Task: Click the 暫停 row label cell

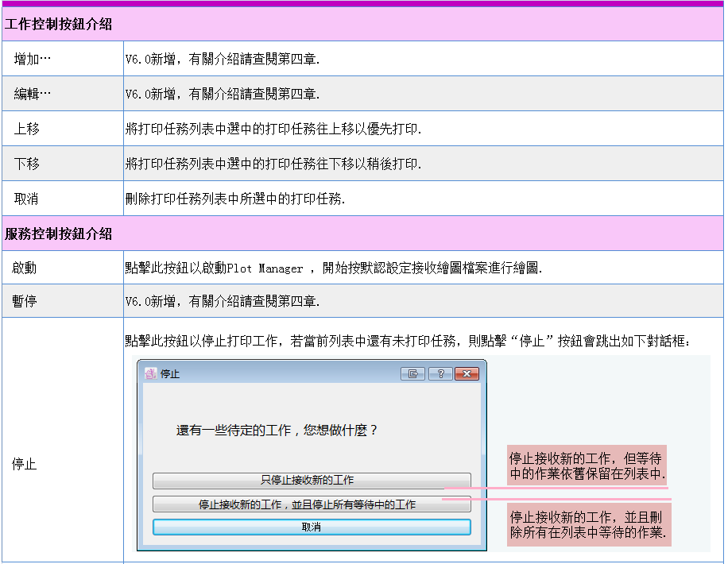Action: 24,302
